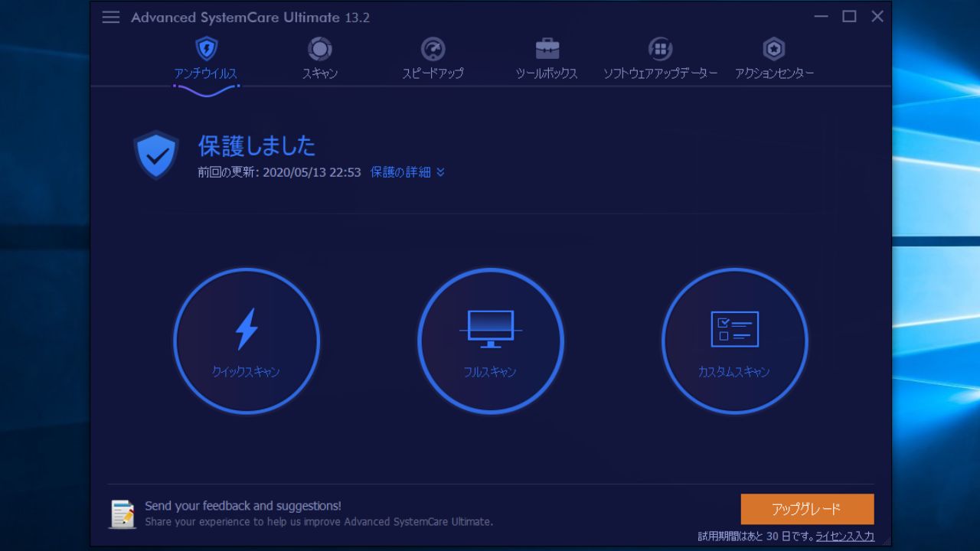Switch to the スキャン tab

(320, 74)
